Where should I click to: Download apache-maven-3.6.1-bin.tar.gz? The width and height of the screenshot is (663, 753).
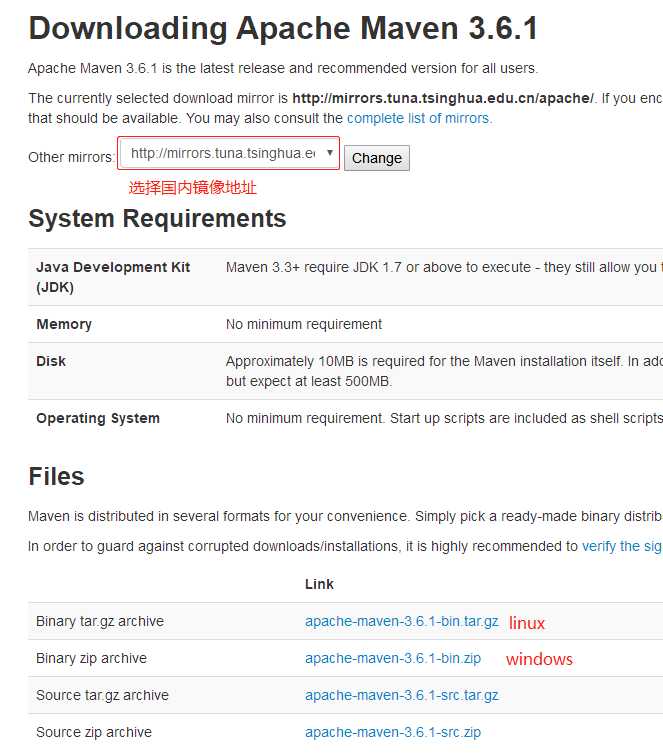pyautogui.click(x=402, y=621)
